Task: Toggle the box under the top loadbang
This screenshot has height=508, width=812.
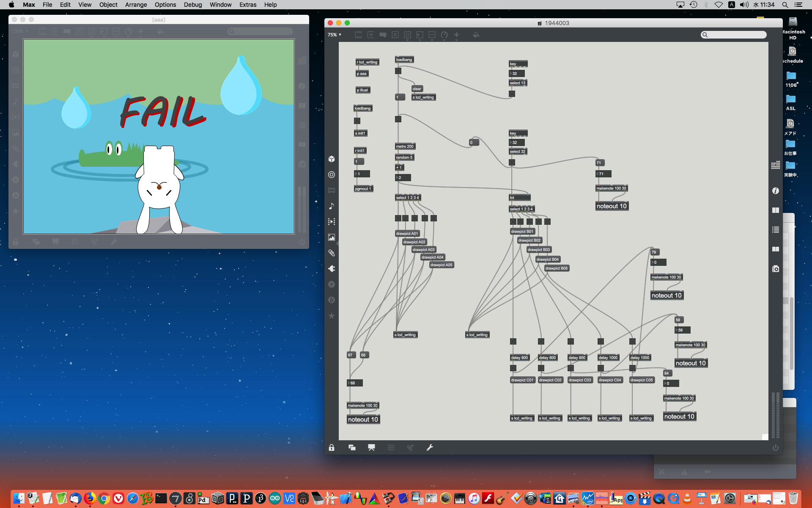Action: click(398, 71)
